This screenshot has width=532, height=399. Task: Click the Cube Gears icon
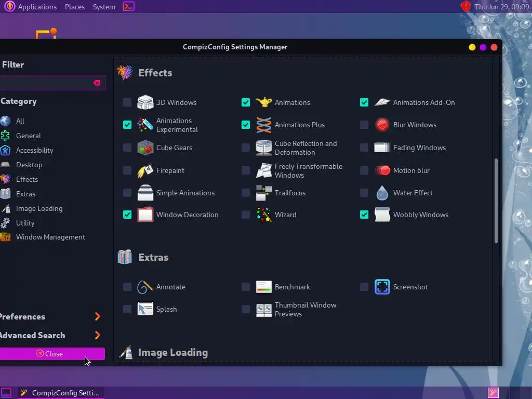[145, 148]
